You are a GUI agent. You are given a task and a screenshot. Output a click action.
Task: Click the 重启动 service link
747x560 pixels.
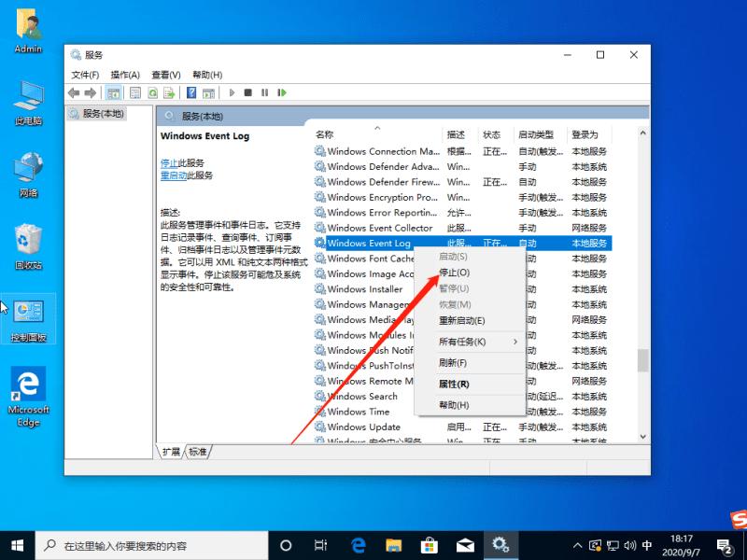174,175
